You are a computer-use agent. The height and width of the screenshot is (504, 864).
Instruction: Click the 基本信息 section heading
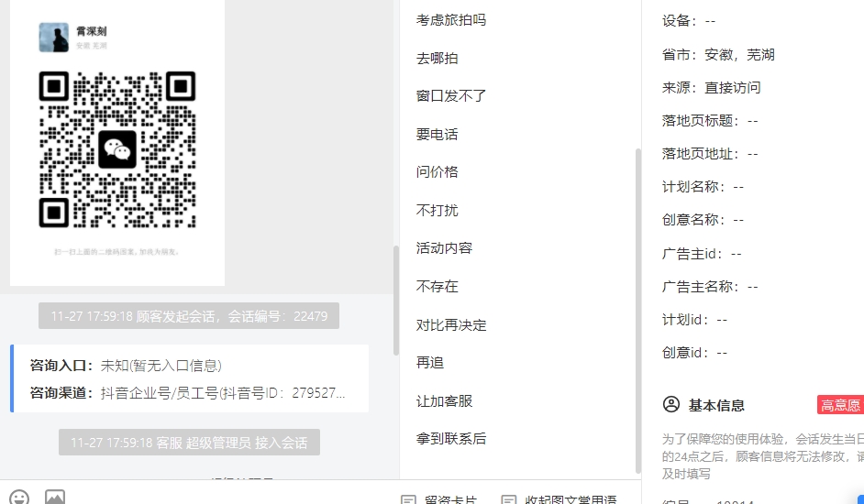(716, 405)
